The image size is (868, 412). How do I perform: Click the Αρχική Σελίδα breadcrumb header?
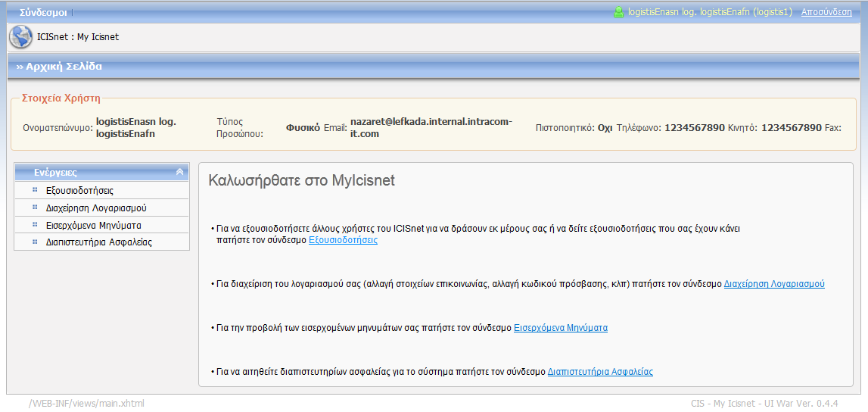[64, 67]
